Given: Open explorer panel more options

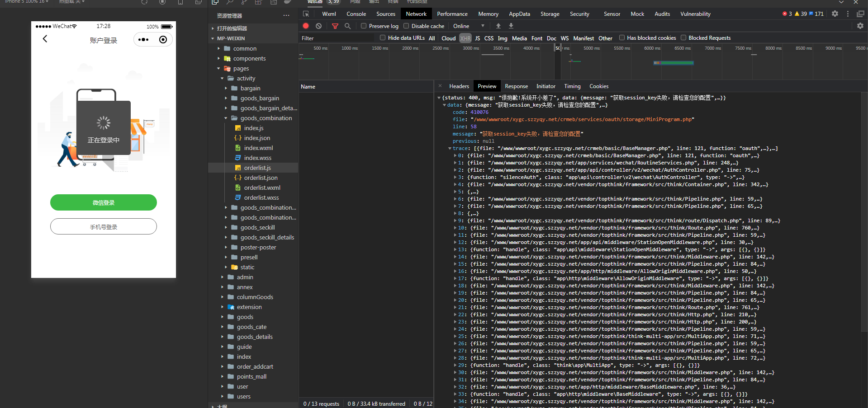Looking at the screenshot, I should [x=286, y=15].
